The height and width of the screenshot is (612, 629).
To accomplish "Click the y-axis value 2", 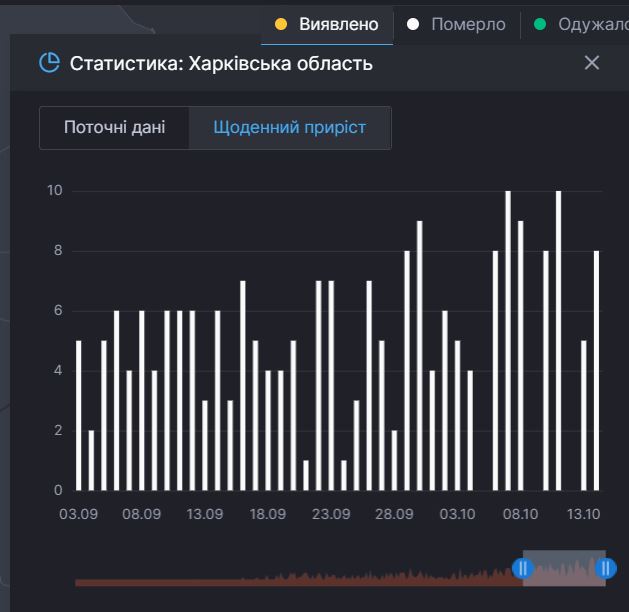I will (x=58, y=430).
